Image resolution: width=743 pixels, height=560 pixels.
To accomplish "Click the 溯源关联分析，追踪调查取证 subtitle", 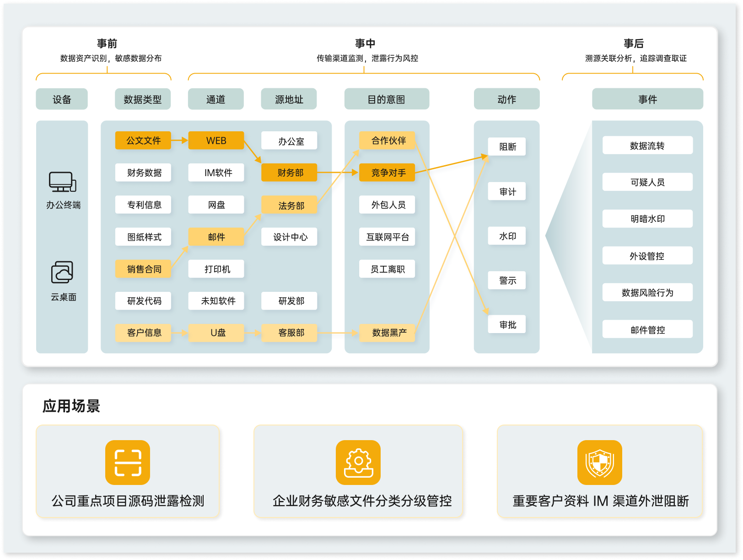I will coord(636,58).
